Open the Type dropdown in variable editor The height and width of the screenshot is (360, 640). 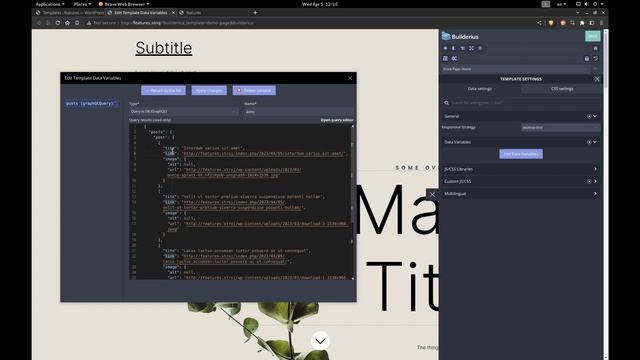(x=183, y=111)
